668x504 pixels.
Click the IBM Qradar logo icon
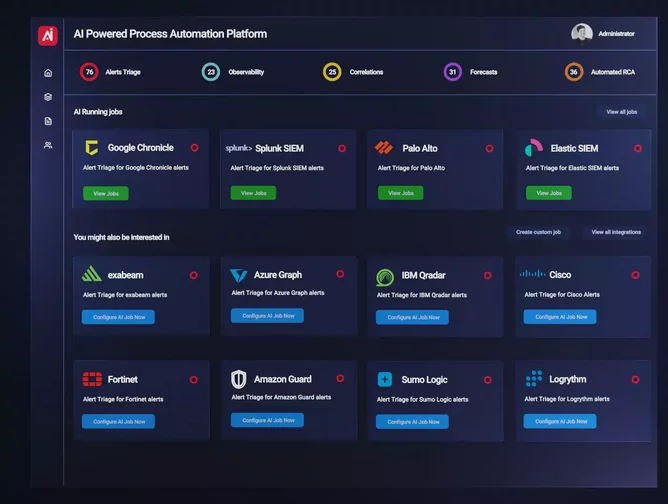[x=385, y=277]
